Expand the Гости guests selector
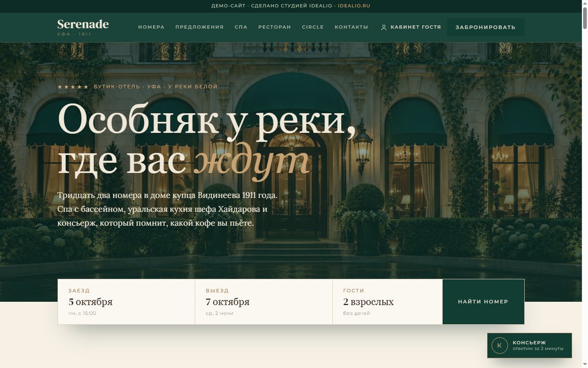The height and width of the screenshot is (368, 588). point(388,302)
